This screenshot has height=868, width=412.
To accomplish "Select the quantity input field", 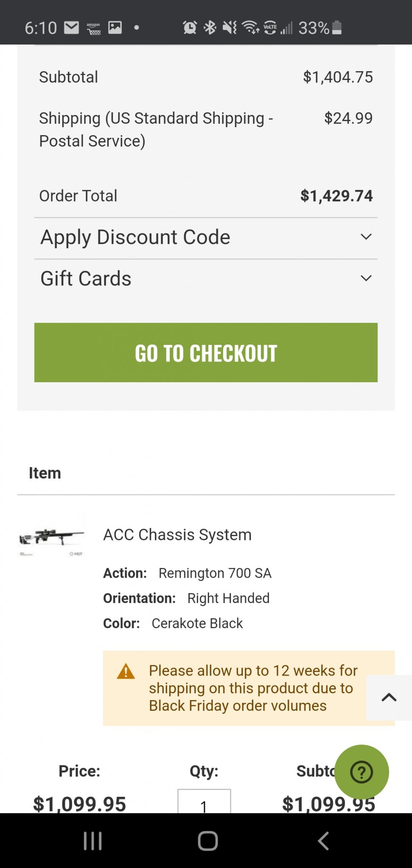I will [x=204, y=801].
